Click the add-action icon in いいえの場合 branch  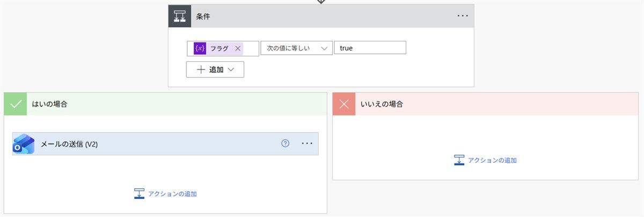click(459, 160)
